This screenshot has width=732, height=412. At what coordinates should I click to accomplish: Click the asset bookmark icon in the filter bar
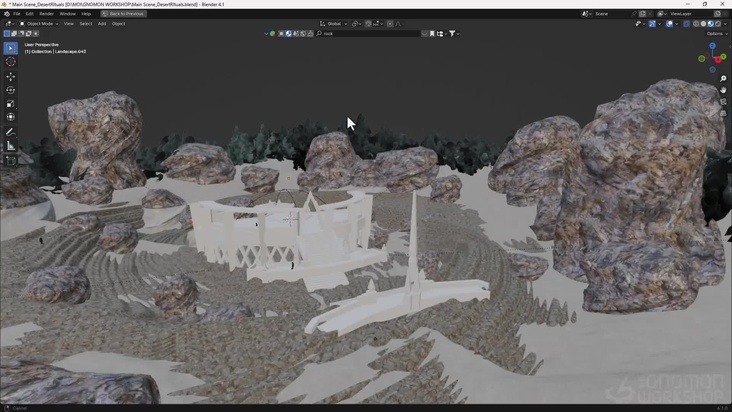coord(432,34)
